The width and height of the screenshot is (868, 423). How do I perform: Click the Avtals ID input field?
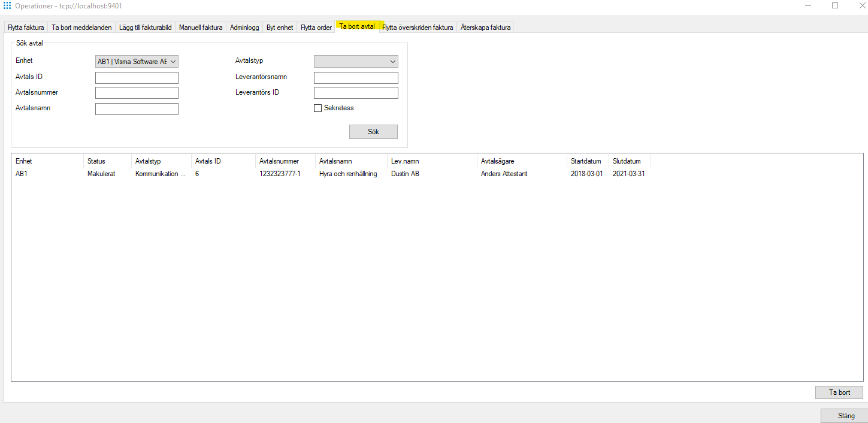137,77
